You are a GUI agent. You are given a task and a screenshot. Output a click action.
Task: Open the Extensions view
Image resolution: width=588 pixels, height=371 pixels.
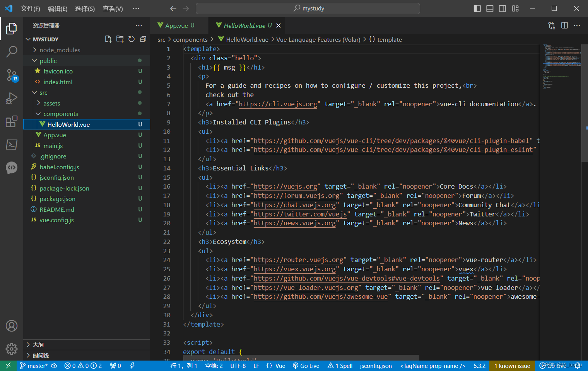pyautogui.click(x=12, y=121)
